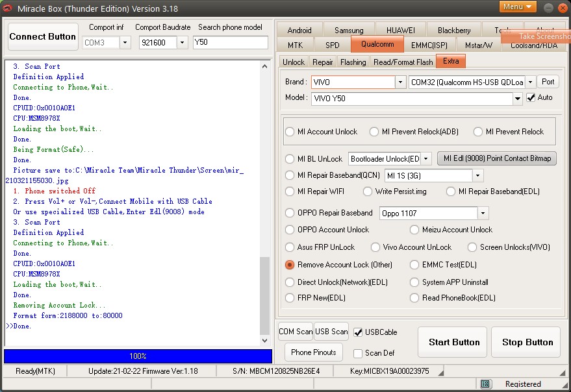Open the Blackberry tab
The width and height of the screenshot is (571, 392).
point(454,31)
